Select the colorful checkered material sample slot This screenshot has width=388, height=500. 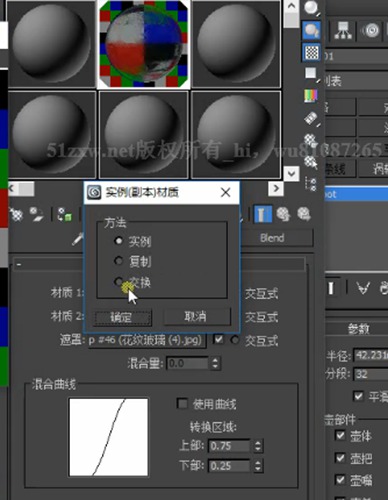click(144, 44)
